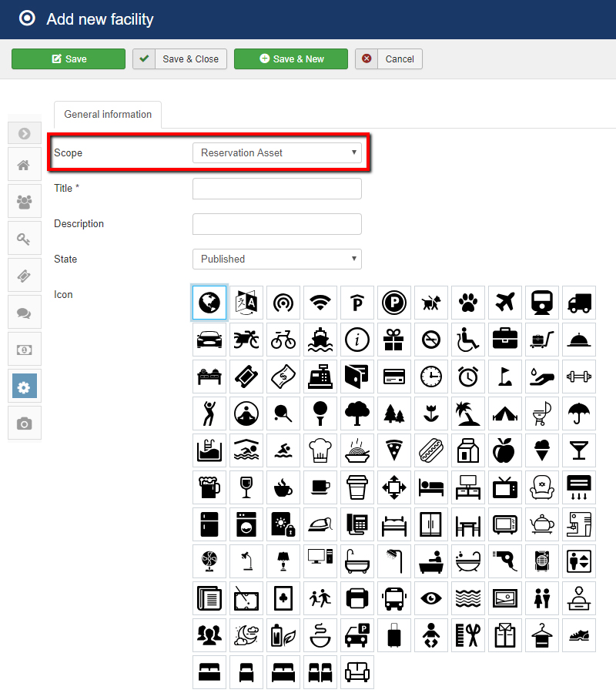Change Published state via its dropdown arrow
616x693 pixels.
click(353, 259)
